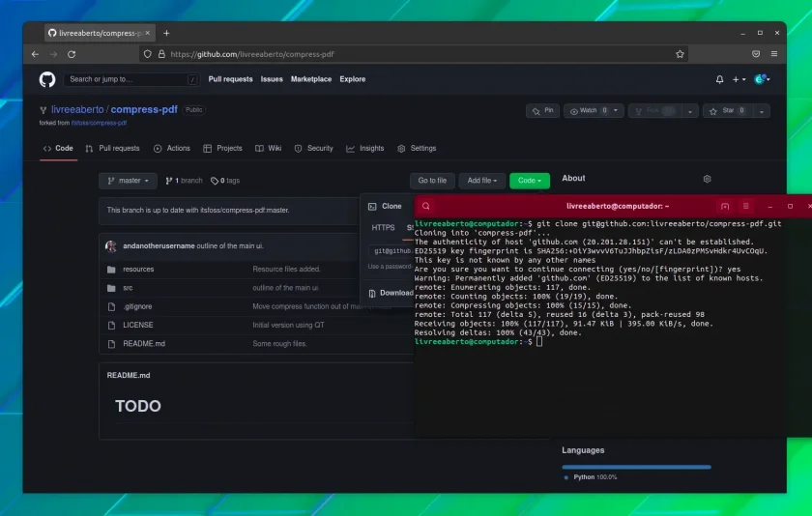
Task: Click the padlock site info icon
Action: (161, 54)
